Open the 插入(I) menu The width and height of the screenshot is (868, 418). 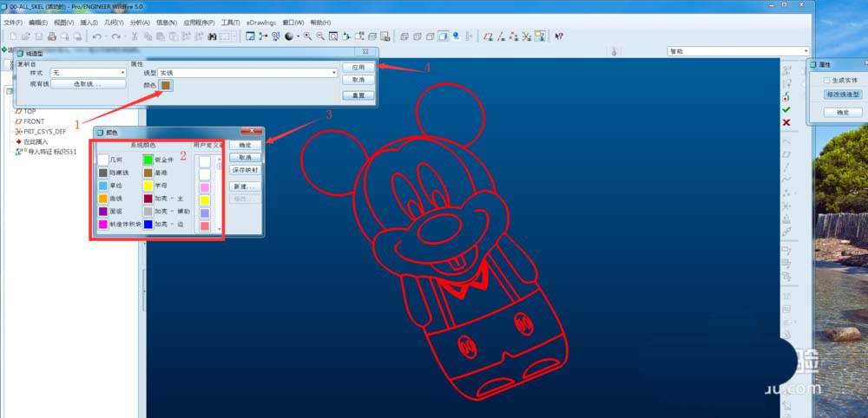click(x=89, y=23)
